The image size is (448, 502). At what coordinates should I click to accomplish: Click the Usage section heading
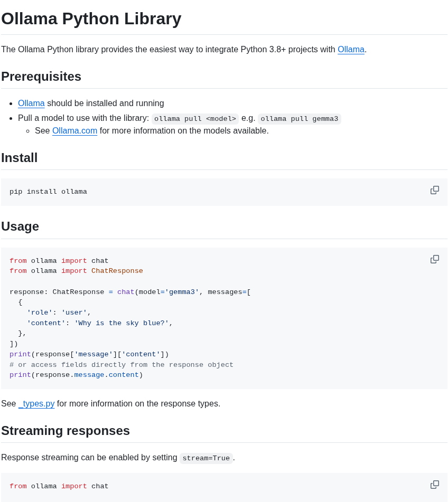tap(20, 226)
